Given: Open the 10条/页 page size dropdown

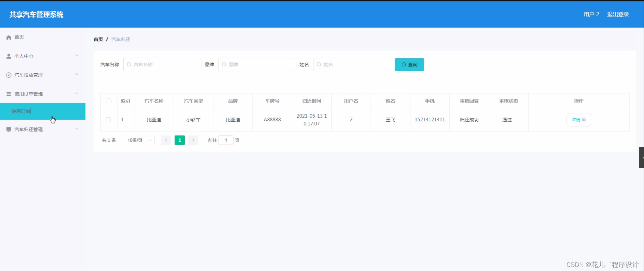Looking at the screenshot, I should click(x=138, y=140).
